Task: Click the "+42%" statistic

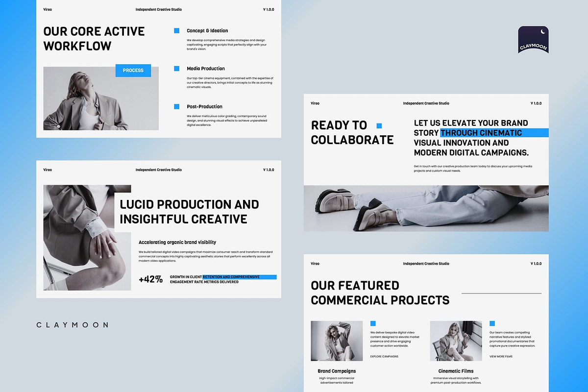Action: 150,280
